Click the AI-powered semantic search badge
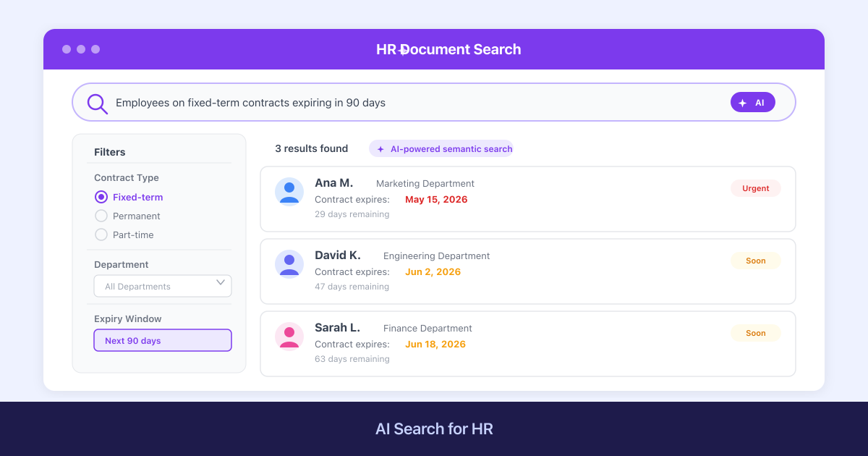 pos(441,149)
